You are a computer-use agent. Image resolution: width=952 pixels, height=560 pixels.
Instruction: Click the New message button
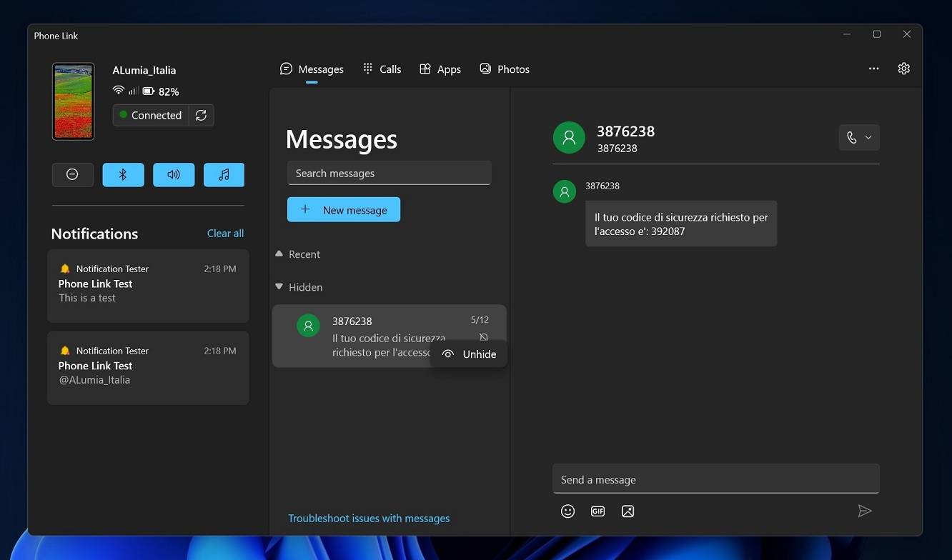tap(344, 209)
